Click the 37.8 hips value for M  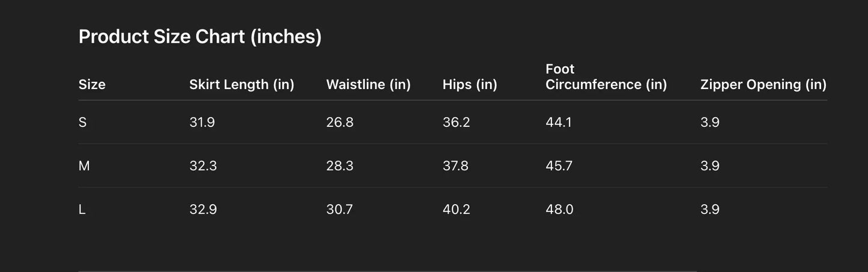pyautogui.click(x=455, y=166)
